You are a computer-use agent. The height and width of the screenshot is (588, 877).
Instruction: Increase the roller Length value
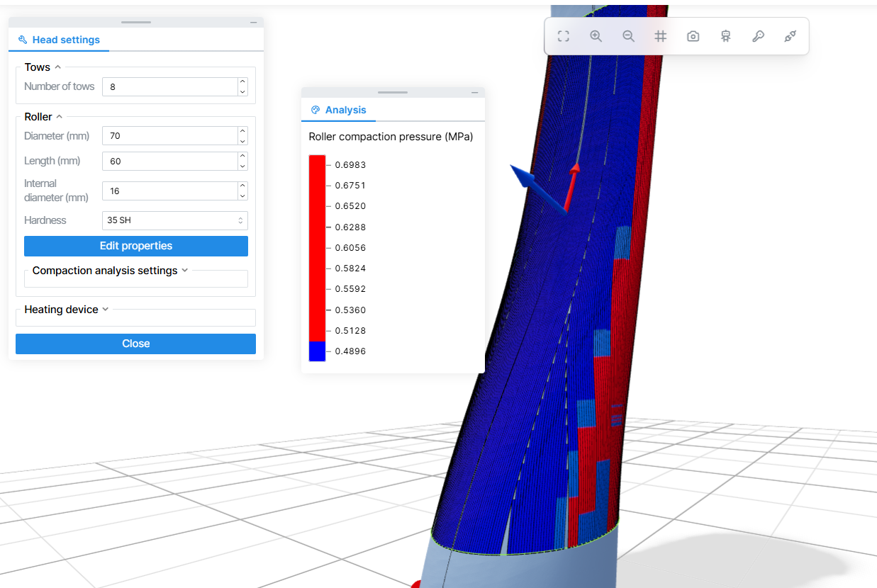(x=242, y=157)
